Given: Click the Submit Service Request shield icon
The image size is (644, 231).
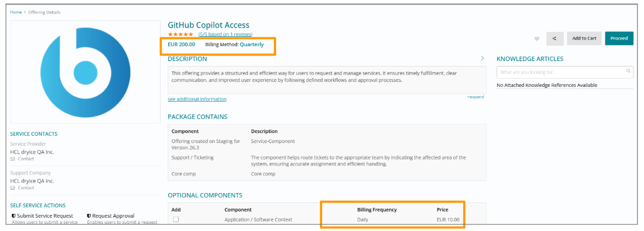Looking at the screenshot, I should point(14,216).
